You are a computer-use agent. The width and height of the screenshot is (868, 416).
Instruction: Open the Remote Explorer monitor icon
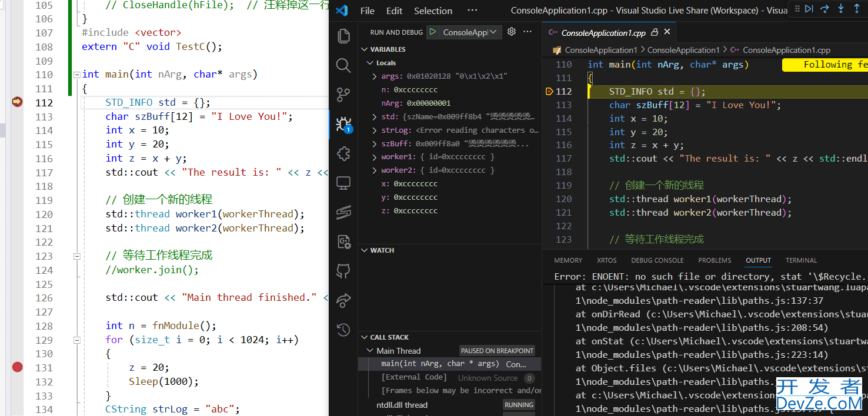tap(343, 183)
